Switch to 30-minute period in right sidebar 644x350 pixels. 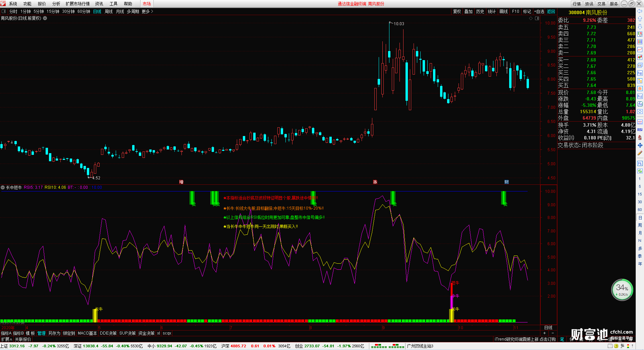(640, 202)
